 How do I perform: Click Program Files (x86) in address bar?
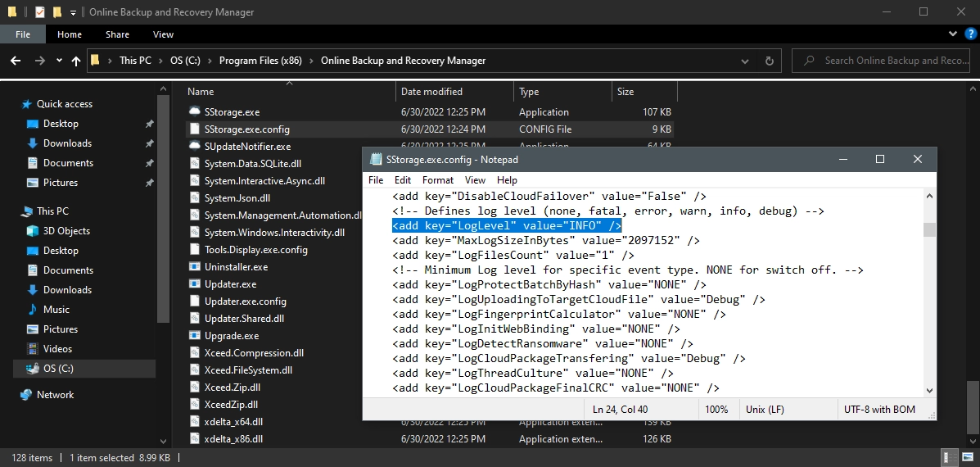[x=260, y=61]
